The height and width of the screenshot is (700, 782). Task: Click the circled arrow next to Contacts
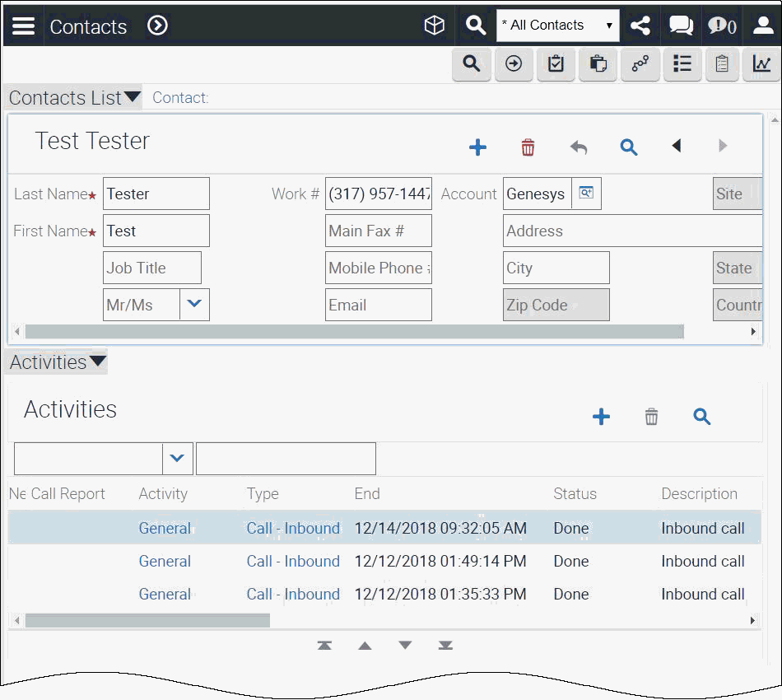tap(157, 26)
